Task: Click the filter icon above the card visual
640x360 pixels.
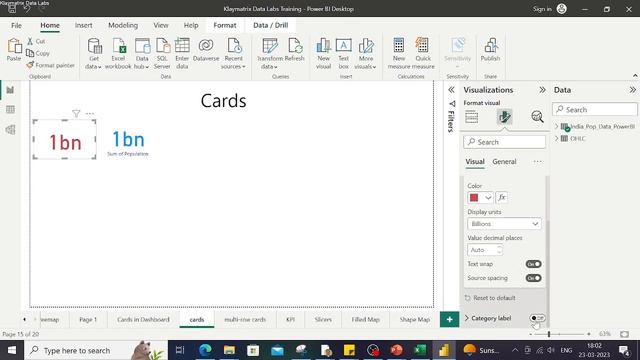Action: (76, 113)
